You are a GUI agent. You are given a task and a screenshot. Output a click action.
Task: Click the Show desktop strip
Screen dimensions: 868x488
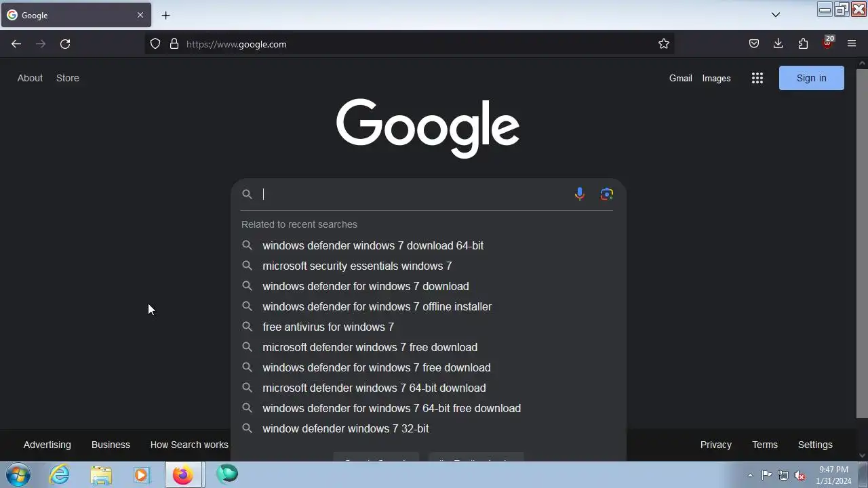(863, 474)
